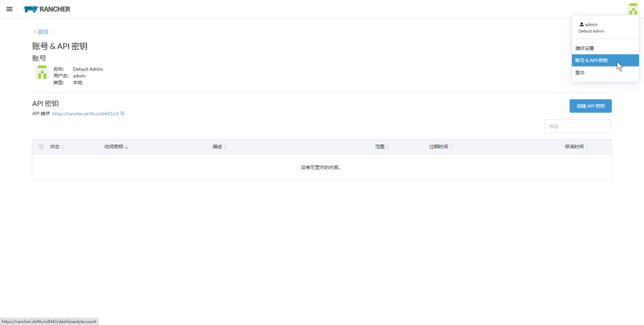The height and width of the screenshot is (325, 644).
Task: Select 偏好设置 from the user menu
Action: click(x=585, y=48)
